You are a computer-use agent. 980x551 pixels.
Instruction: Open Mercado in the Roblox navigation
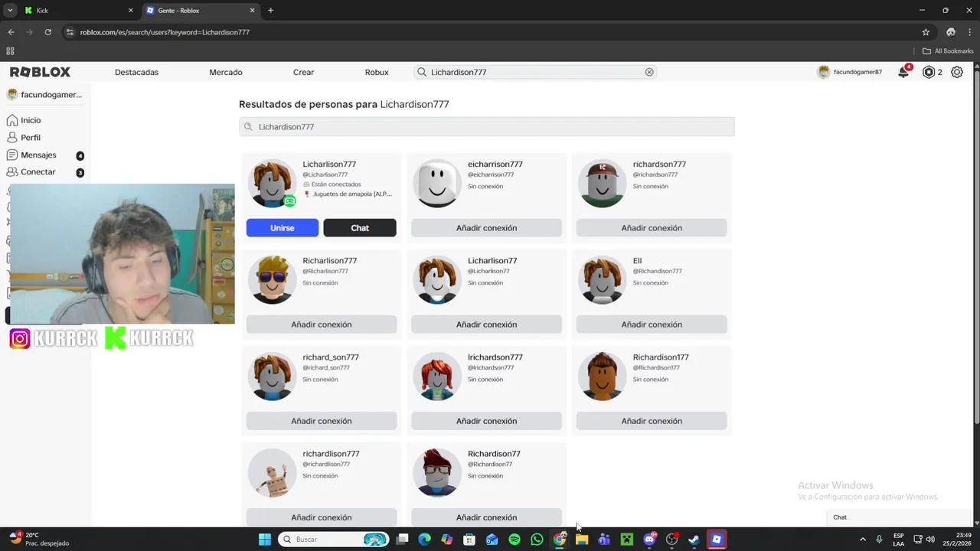226,72
